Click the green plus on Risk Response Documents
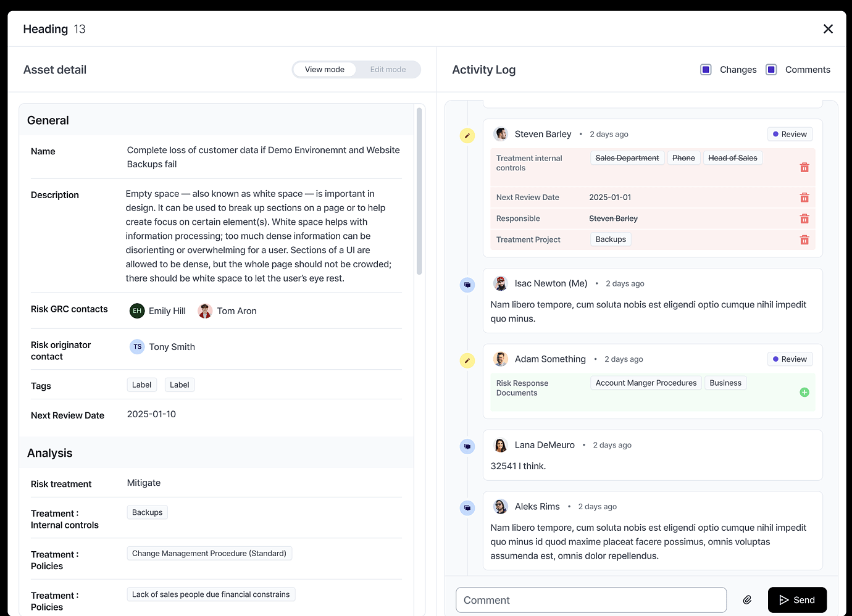852x616 pixels. [804, 392]
